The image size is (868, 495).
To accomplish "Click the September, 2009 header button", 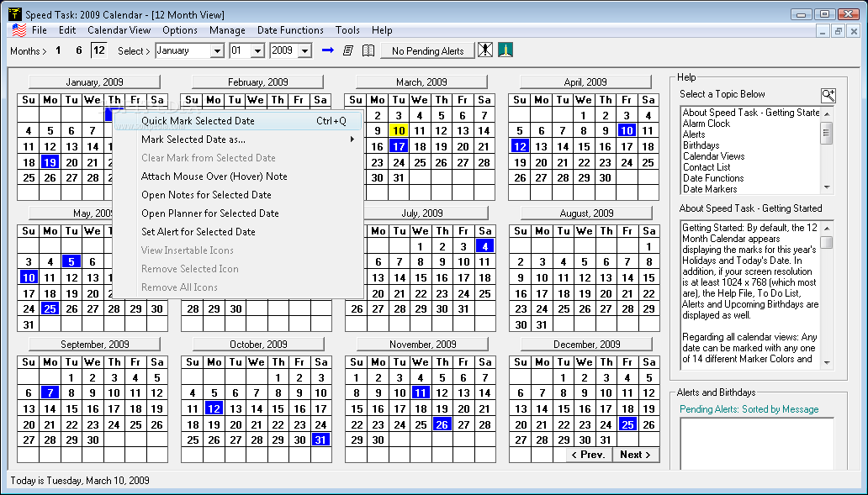I will point(95,344).
